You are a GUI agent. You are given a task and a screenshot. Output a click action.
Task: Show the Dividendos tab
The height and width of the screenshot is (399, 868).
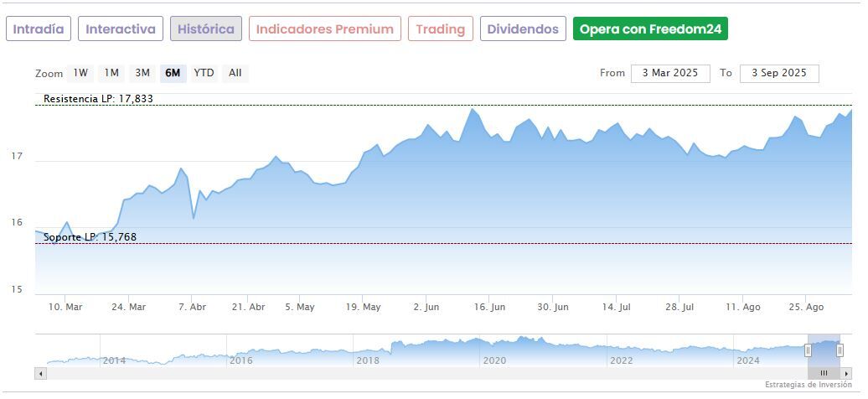coord(523,28)
